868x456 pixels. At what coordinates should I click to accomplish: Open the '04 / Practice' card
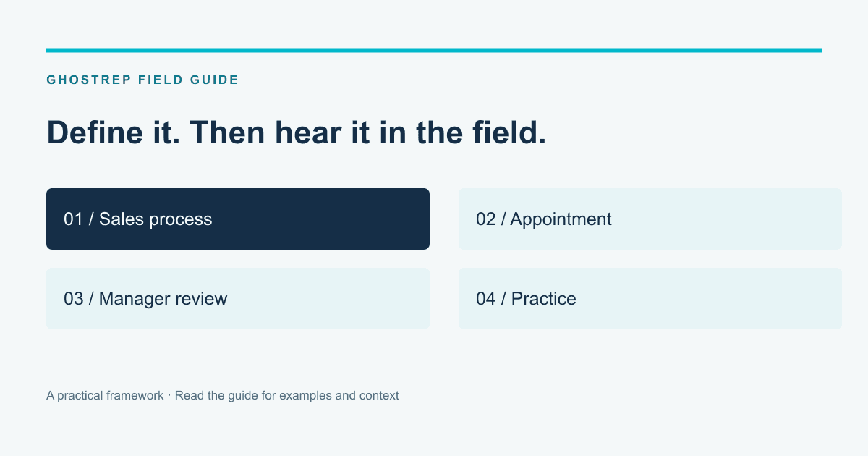tap(650, 298)
